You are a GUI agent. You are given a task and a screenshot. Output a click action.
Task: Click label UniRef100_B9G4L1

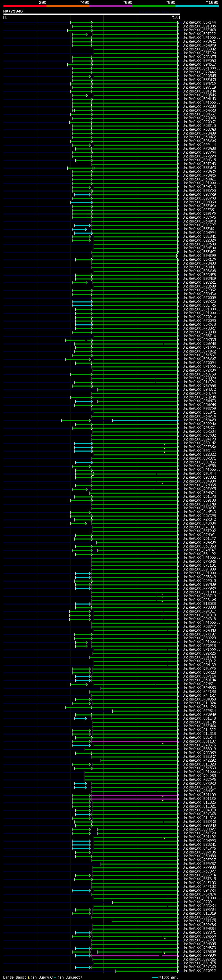pyautogui.click(x=199, y=451)
